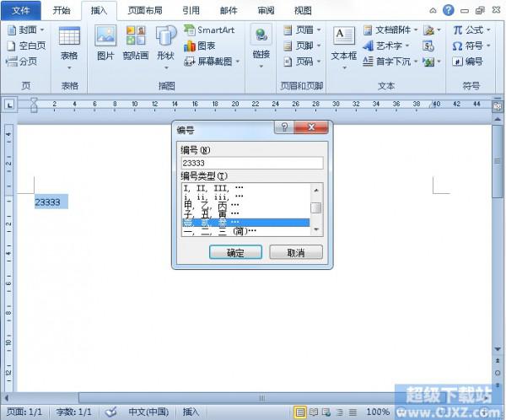
Task: Collapse the ribbon with the caret icon
Action: click(x=433, y=11)
